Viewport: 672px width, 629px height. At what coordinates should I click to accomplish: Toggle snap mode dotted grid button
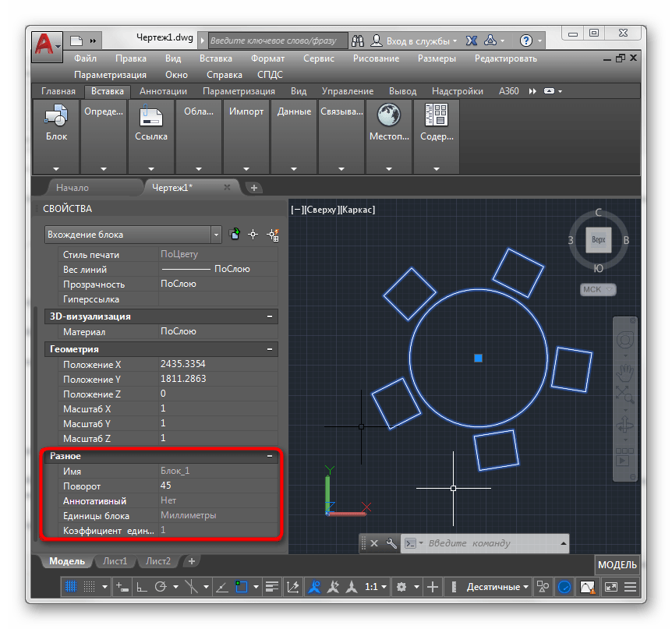[89, 587]
